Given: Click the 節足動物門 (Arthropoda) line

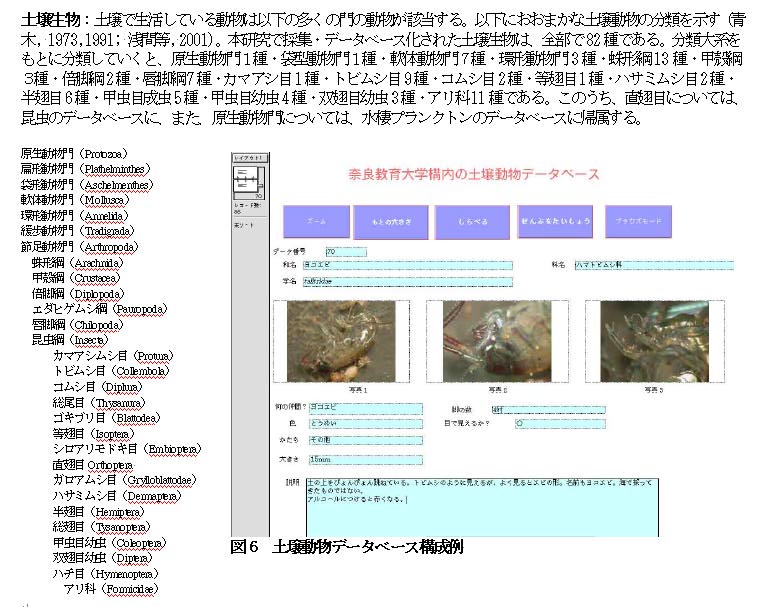Looking at the screenshot, I should point(79,247).
